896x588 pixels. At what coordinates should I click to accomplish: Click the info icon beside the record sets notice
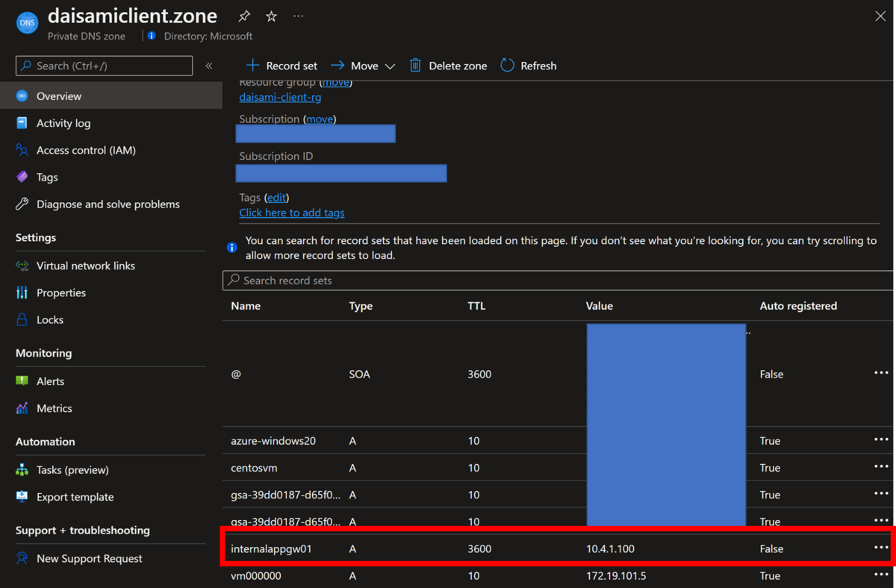click(x=232, y=247)
